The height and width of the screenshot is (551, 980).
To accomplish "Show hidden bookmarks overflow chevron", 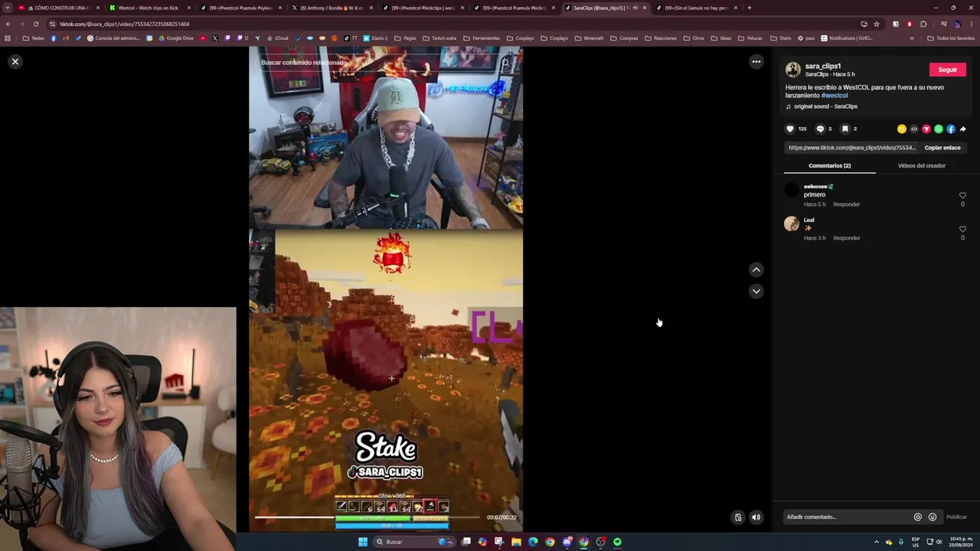I will click(x=911, y=38).
